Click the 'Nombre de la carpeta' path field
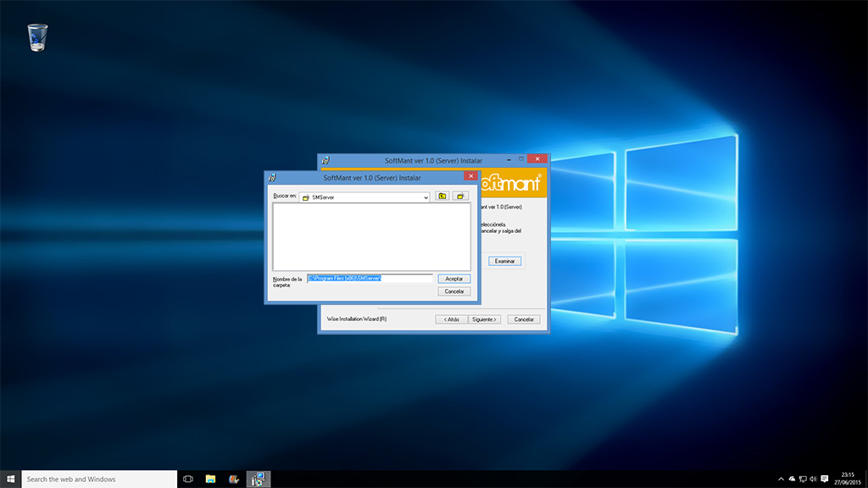 click(x=369, y=278)
